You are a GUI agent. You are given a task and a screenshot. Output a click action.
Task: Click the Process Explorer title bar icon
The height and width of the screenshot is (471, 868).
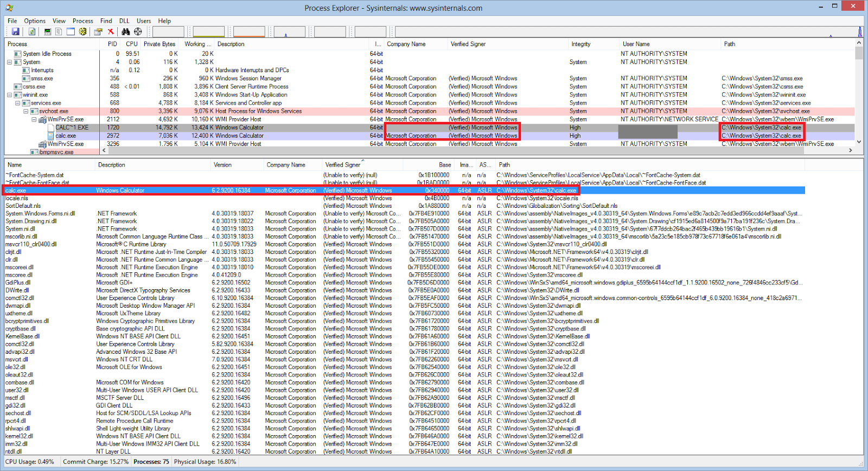coord(9,8)
